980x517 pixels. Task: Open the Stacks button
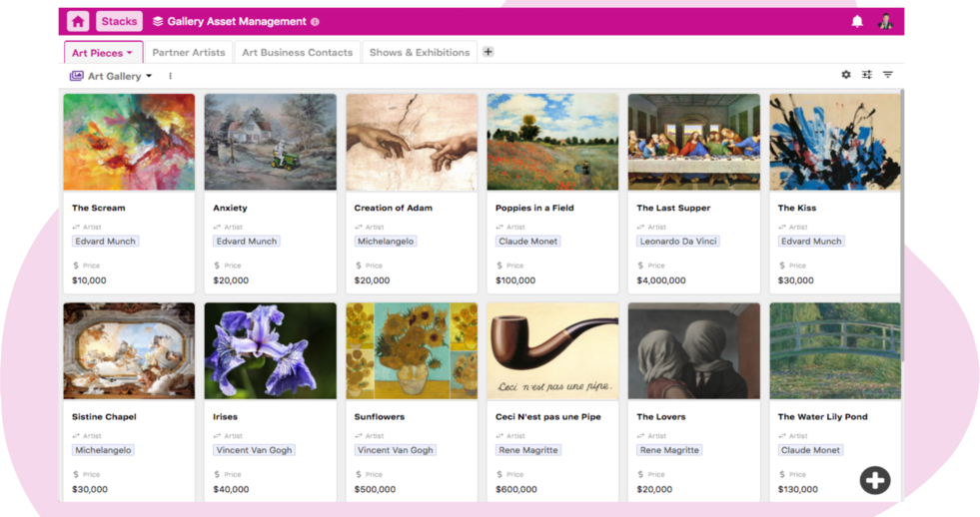pyautogui.click(x=119, y=21)
